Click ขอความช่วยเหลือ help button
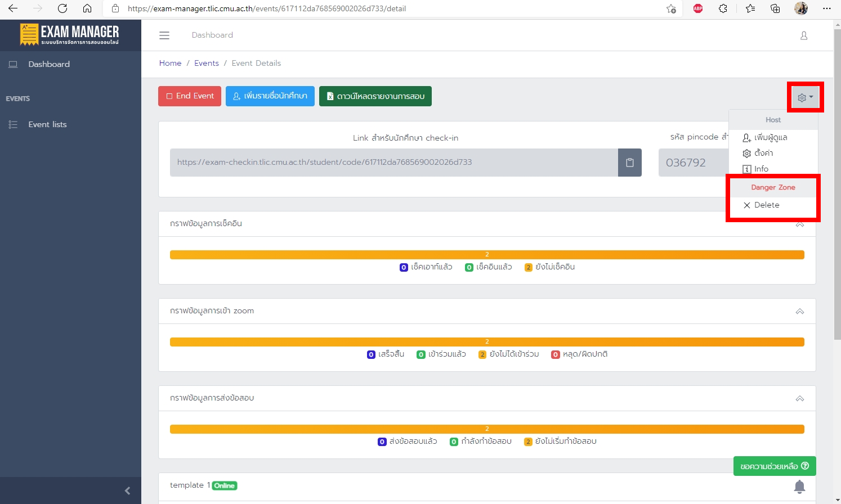841x504 pixels. (775, 466)
